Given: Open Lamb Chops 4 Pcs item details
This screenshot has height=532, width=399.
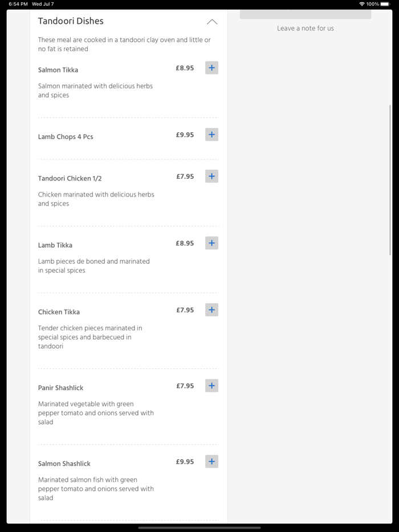Looking at the screenshot, I should [66, 137].
